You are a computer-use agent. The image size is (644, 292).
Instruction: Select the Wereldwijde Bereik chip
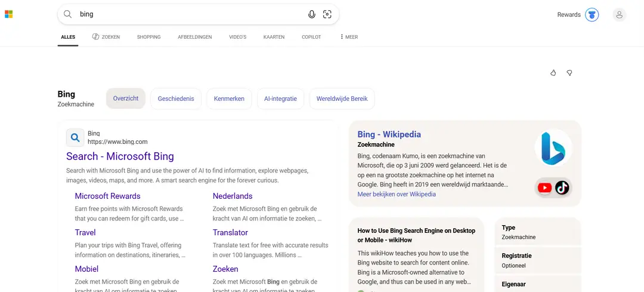(x=342, y=99)
